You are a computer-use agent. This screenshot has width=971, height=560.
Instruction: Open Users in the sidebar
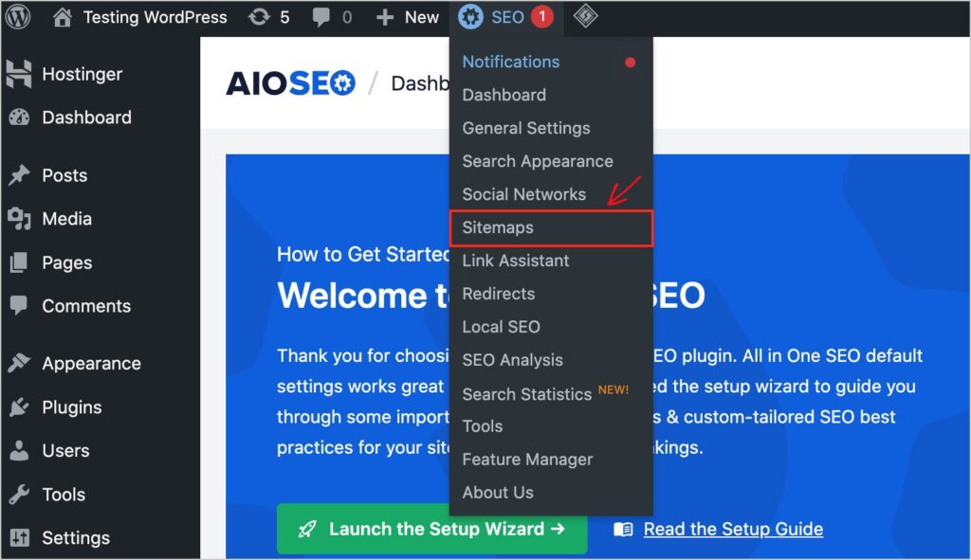(x=65, y=451)
